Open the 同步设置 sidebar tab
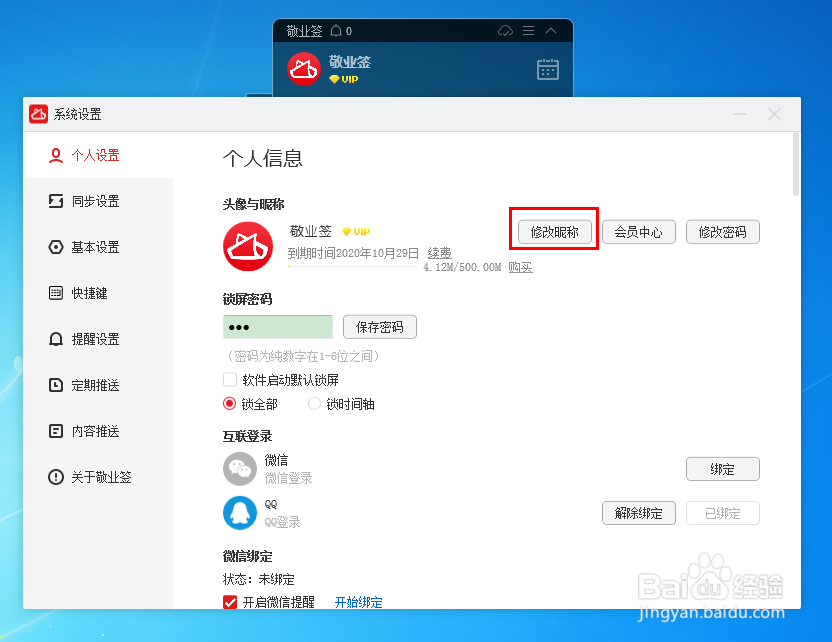Viewport: 832px width, 642px height. (x=98, y=201)
